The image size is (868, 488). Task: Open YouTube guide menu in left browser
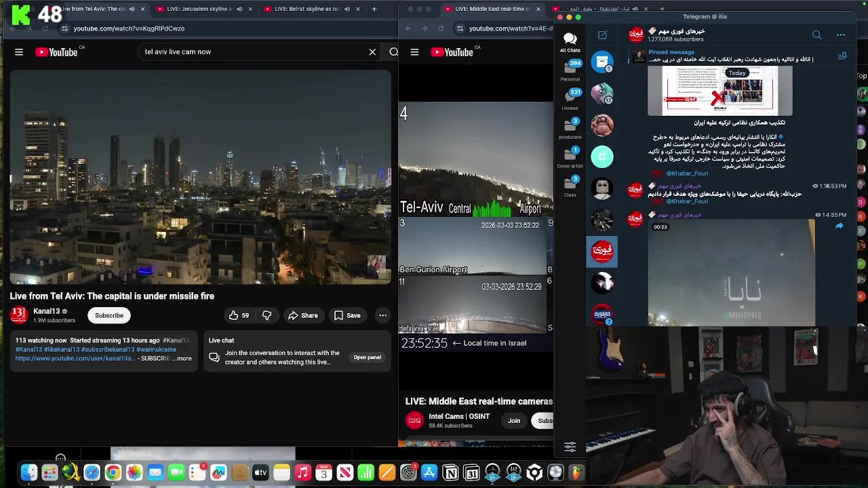coord(19,52)
